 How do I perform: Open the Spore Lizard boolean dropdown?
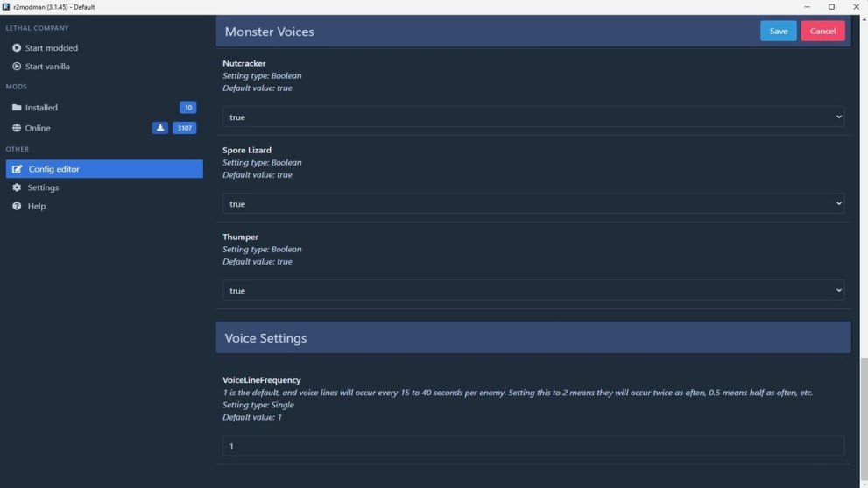533,203
